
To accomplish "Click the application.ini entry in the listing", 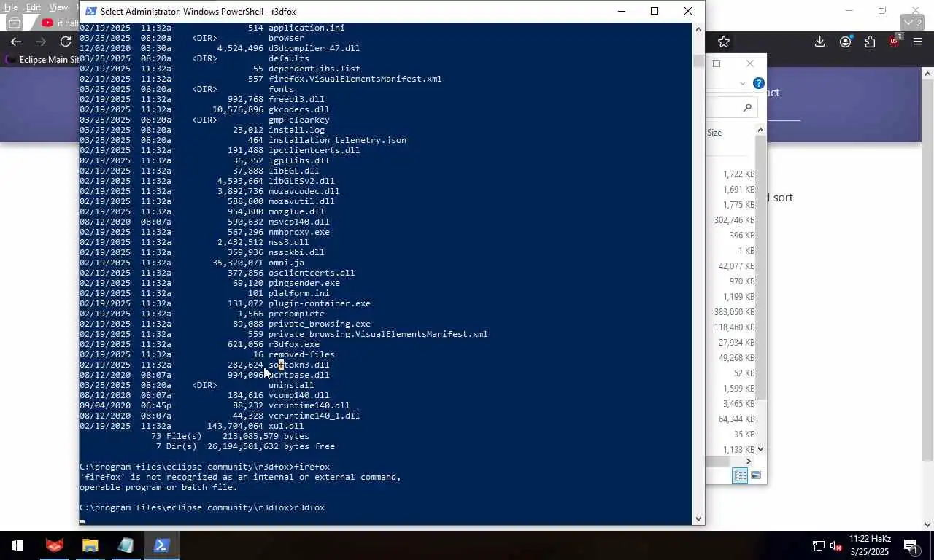I will click(x=306, y=28).
